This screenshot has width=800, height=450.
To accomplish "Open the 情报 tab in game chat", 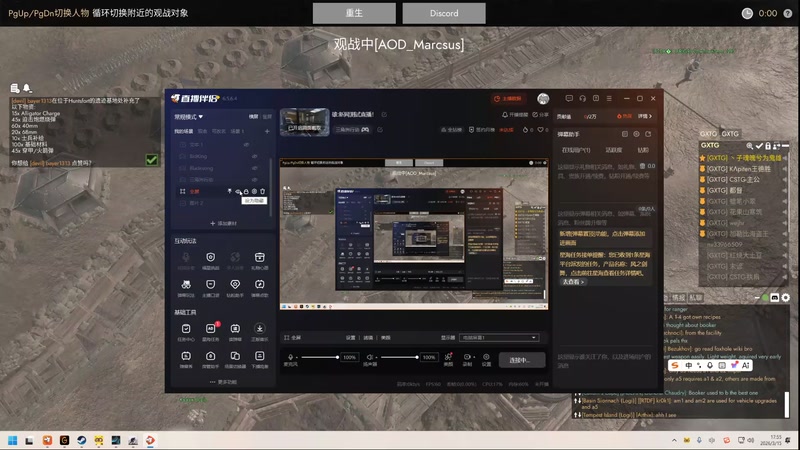I will 678,297.
